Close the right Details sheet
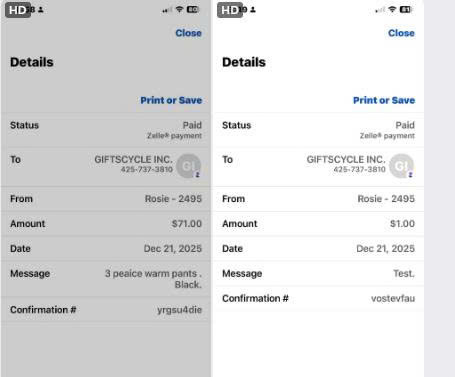 coord(401,33)
